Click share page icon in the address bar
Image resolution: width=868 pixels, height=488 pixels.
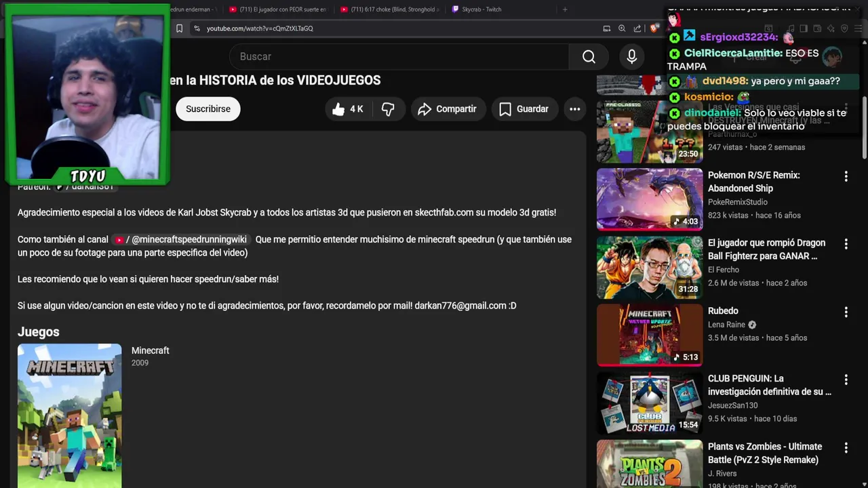[x=637, y=28]
